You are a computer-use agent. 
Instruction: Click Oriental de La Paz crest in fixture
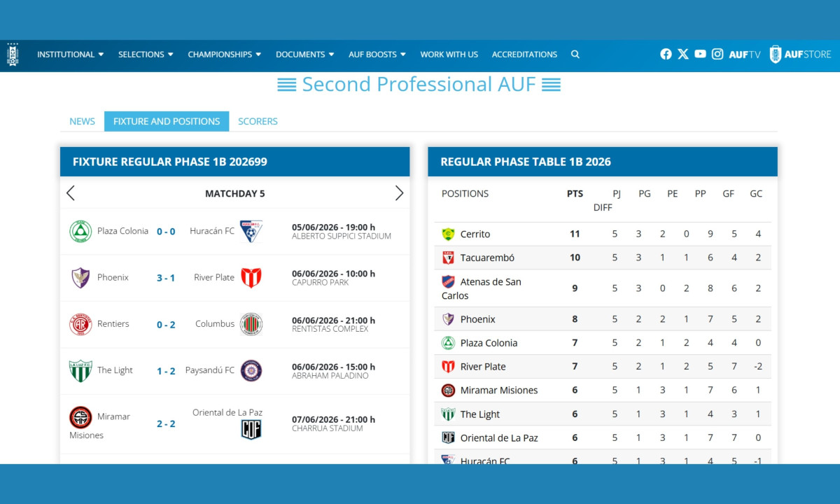[251, 429]
